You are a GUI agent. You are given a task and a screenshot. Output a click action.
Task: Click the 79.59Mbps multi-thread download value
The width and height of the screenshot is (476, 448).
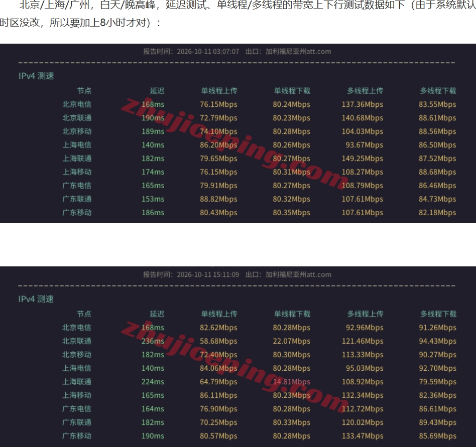tap(438, 382)
